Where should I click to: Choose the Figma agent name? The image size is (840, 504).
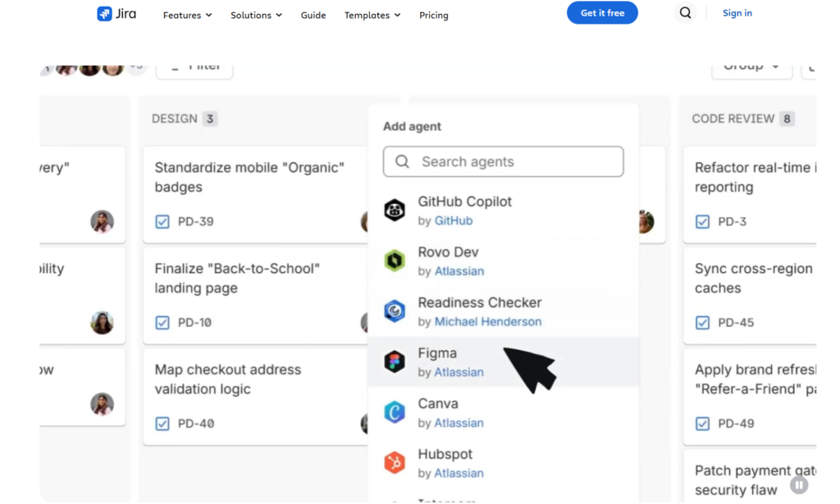(x=437, y=353)
